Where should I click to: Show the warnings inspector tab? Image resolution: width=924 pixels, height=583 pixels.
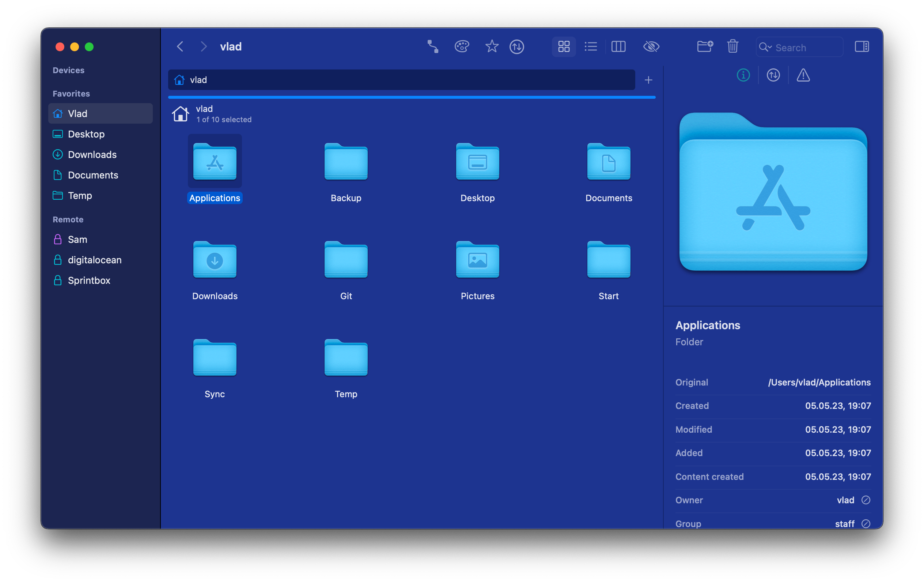point(803,75)
